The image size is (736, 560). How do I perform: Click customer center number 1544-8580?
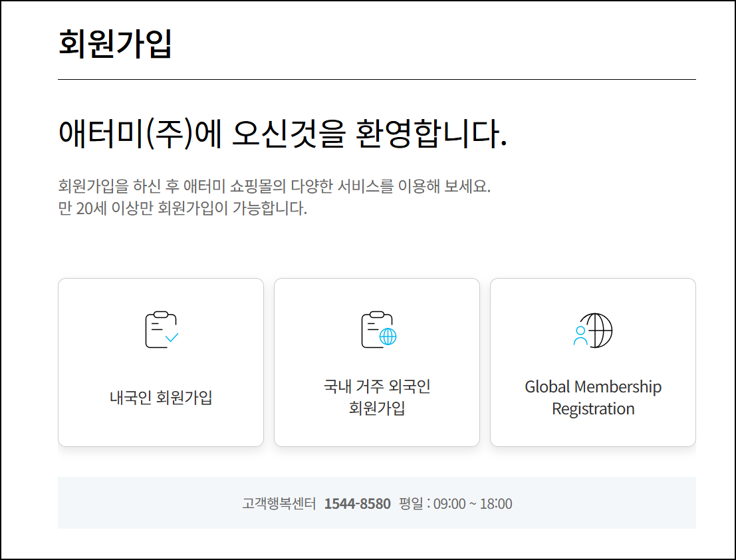[357, 503]
